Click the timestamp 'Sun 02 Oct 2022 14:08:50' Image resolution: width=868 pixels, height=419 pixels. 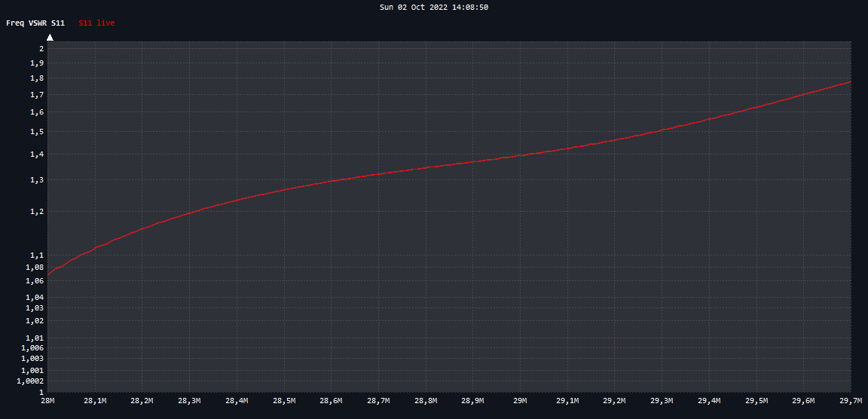coord(434,7)
